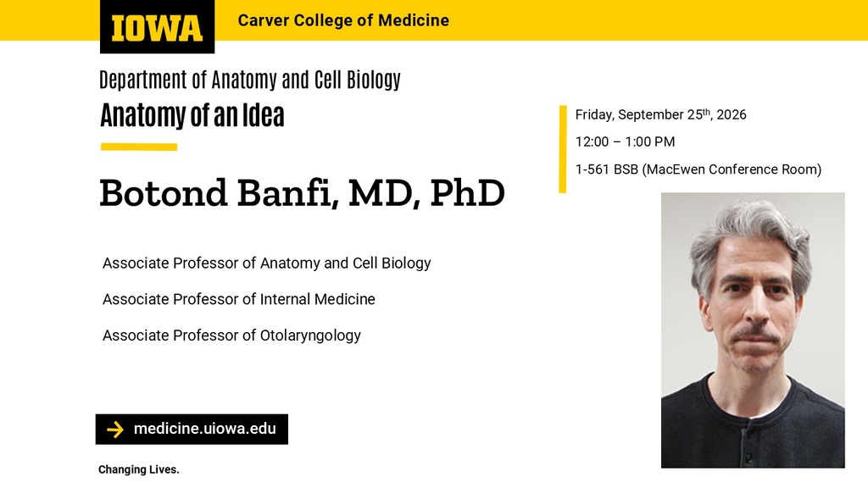The width and height of the screenshot is (868, 488).
Task: Click the vertical yellow bar beside the date
Action: [x=563, y=149]
